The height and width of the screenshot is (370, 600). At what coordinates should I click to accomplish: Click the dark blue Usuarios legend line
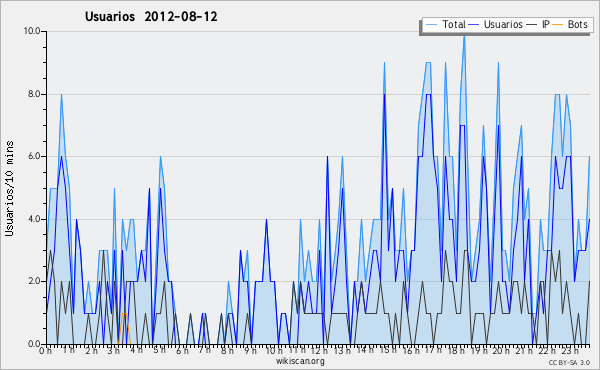click(474, 25)
